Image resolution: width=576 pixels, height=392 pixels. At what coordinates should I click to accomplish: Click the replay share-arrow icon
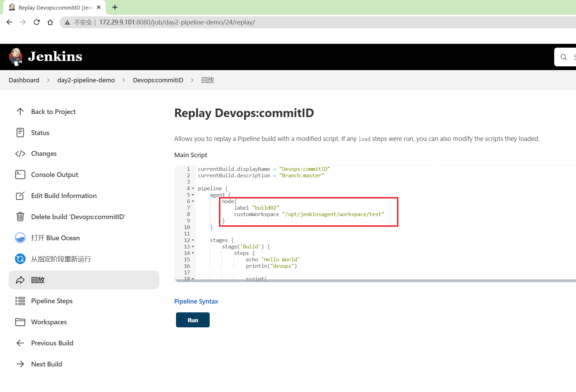(20, 280)
